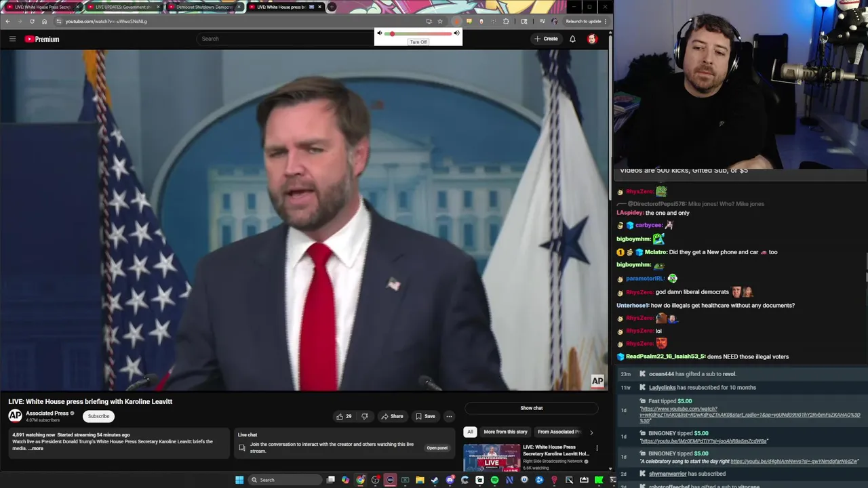Switch to the first LIVE: White House Press tab
868x488 pixels.
coord(43,7)
